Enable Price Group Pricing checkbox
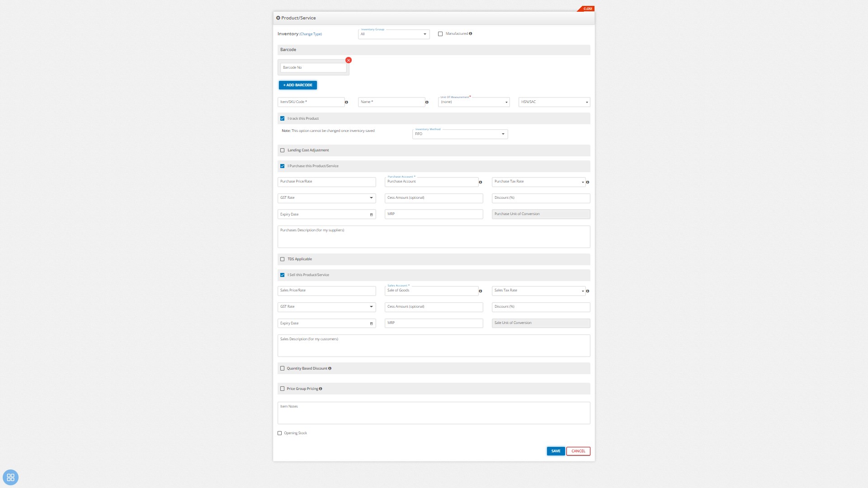 283,389
